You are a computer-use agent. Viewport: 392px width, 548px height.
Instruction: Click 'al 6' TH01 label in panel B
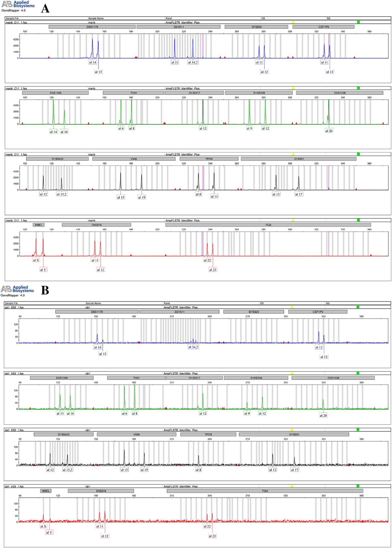point(125,413)
